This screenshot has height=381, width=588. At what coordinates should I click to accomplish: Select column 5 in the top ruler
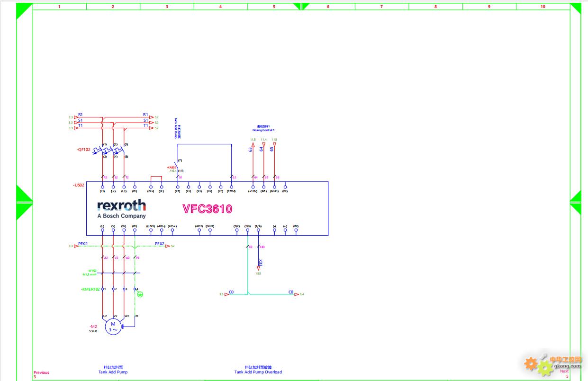(274, 7)
